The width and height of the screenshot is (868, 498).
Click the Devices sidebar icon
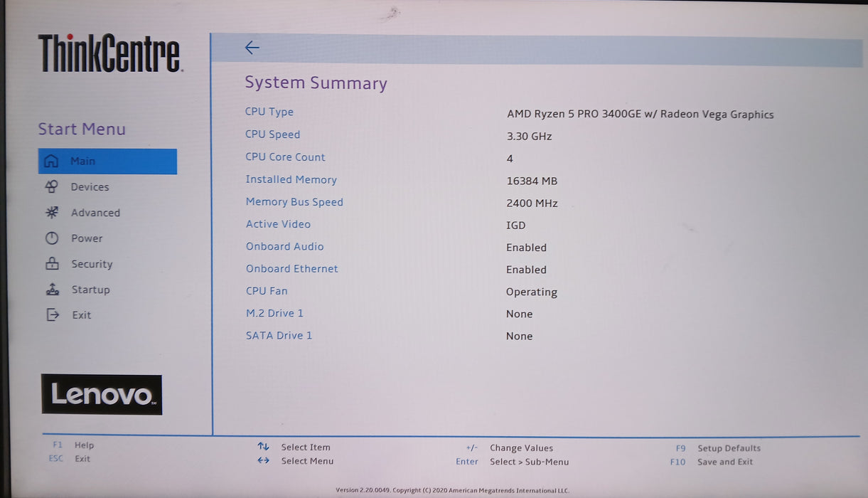click(x=51, y=186)
